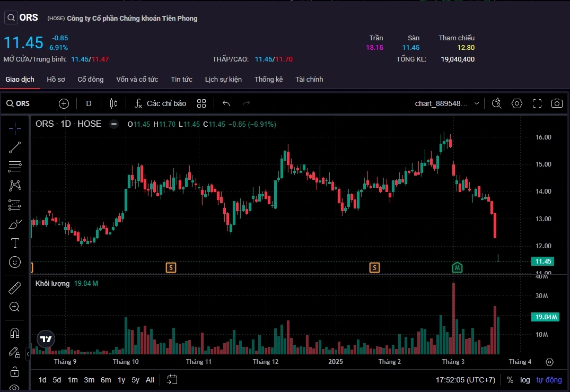This screenshot has height=392, width=570.
Task: Redo the chart action
Action: coord(246,103)
